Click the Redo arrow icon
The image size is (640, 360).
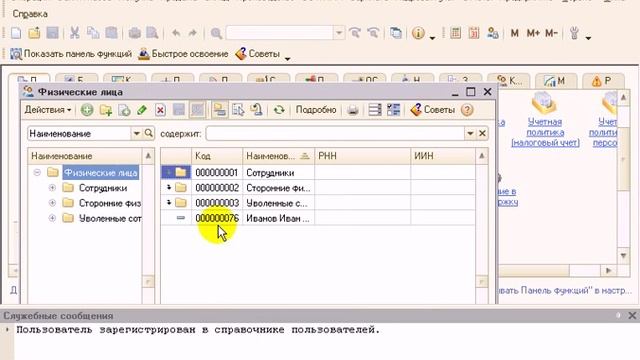[x=193, y=33]
